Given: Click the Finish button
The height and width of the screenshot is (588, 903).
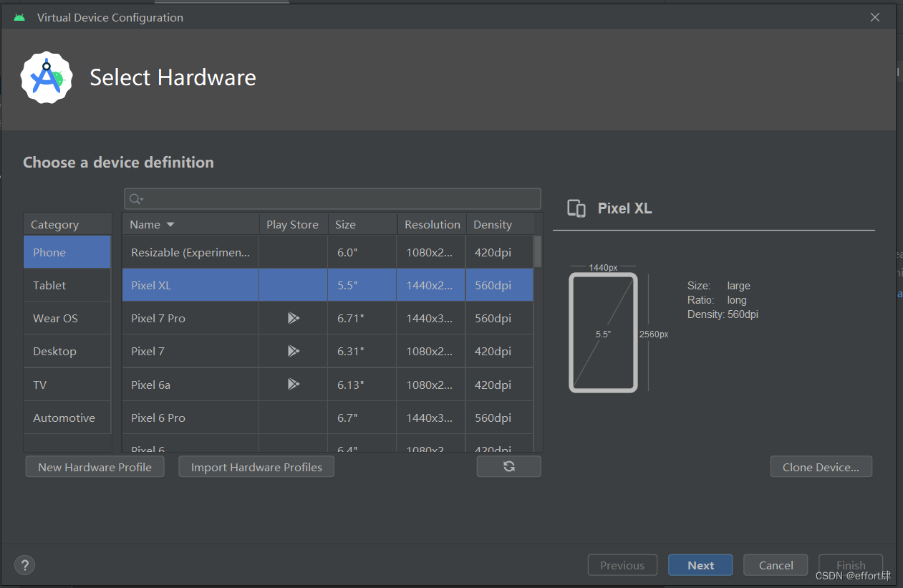Looking at the screenshot, I should pyautogui.click(x=851, y=565).
